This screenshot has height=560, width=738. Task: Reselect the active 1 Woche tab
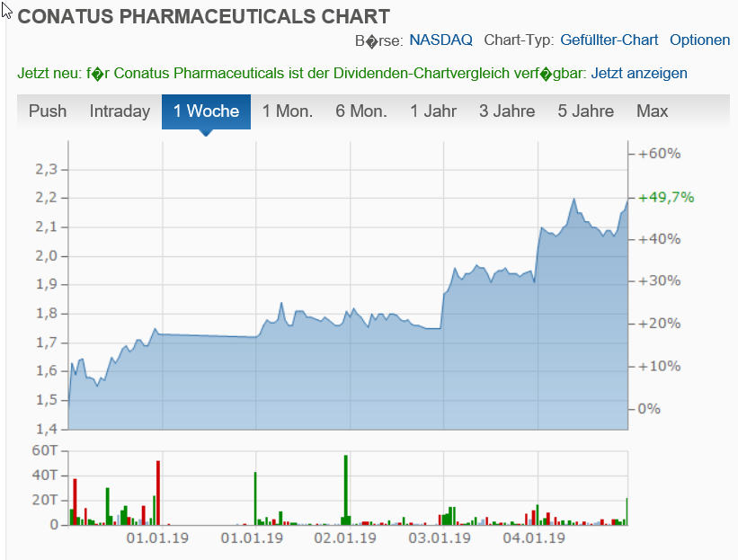coord(209,111)
